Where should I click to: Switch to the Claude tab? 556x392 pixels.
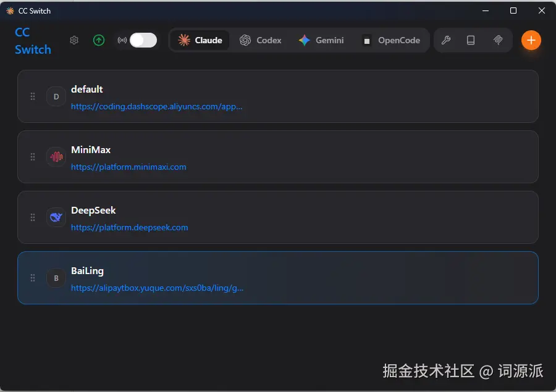tap(200, 40)
